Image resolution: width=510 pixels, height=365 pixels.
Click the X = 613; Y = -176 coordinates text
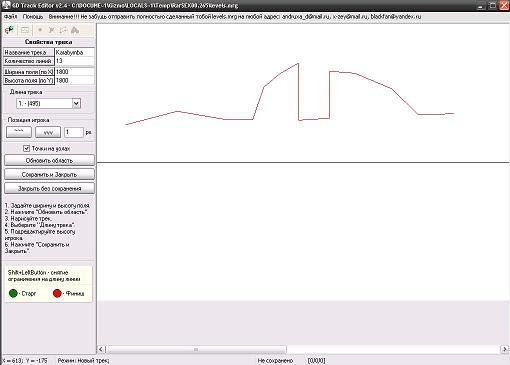click(24, 361)
